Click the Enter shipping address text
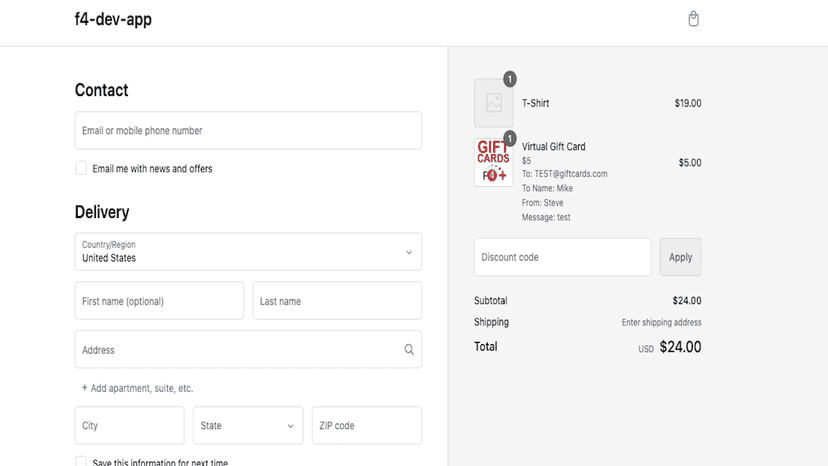 point(662,322)
